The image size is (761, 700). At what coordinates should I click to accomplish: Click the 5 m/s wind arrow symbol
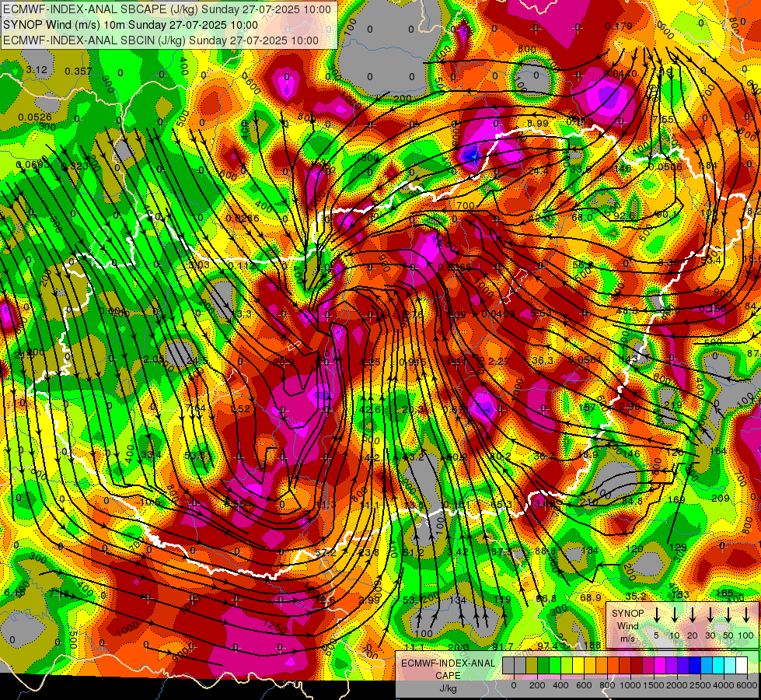pyautogui.click(x=657, y=615)
